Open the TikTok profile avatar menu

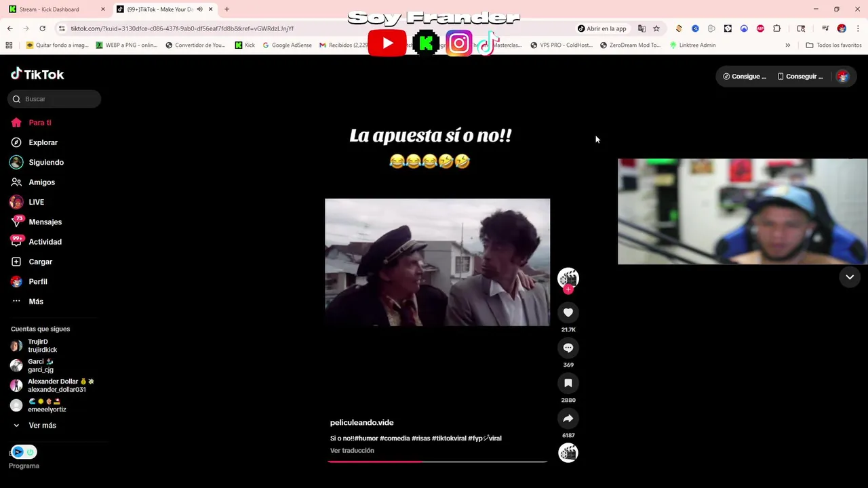(x=843, y=77)
